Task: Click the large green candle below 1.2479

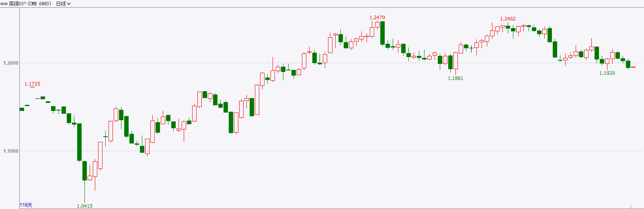Action: (x=382, y=33)
